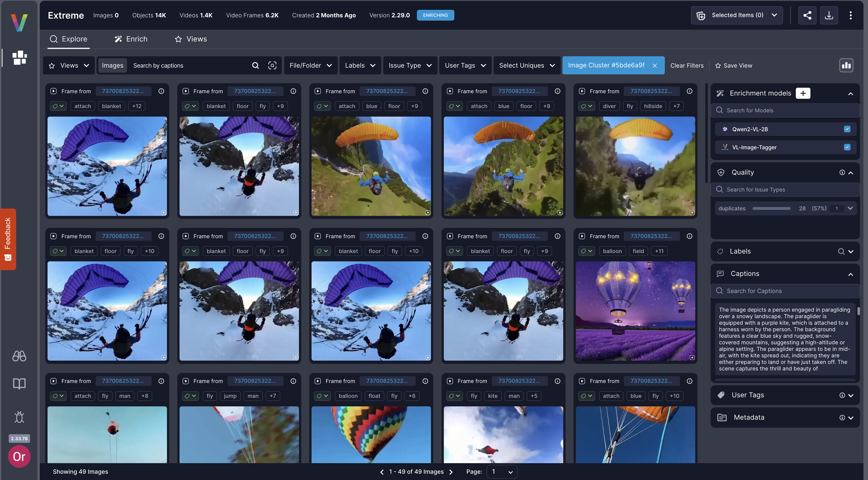This screenshot has width=868, height=480.
Task: Click info icon on the balloon float card
Action: click(x=425, y=381)
